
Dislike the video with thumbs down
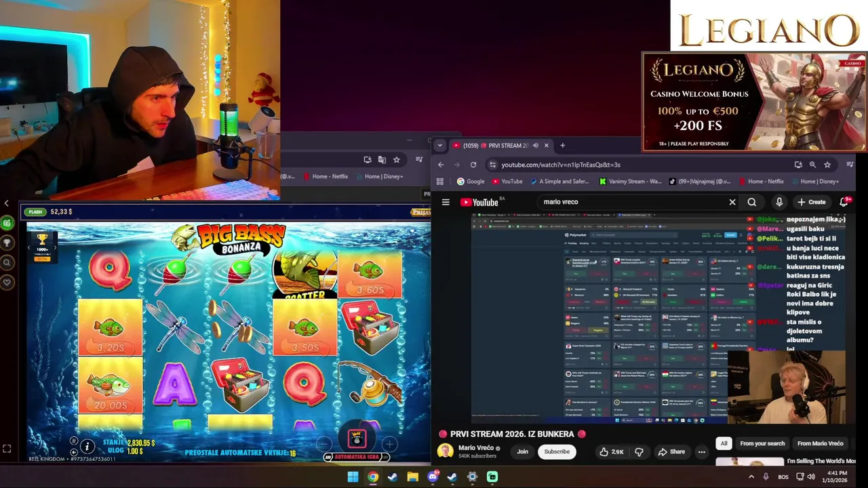[x=639, y=451]
